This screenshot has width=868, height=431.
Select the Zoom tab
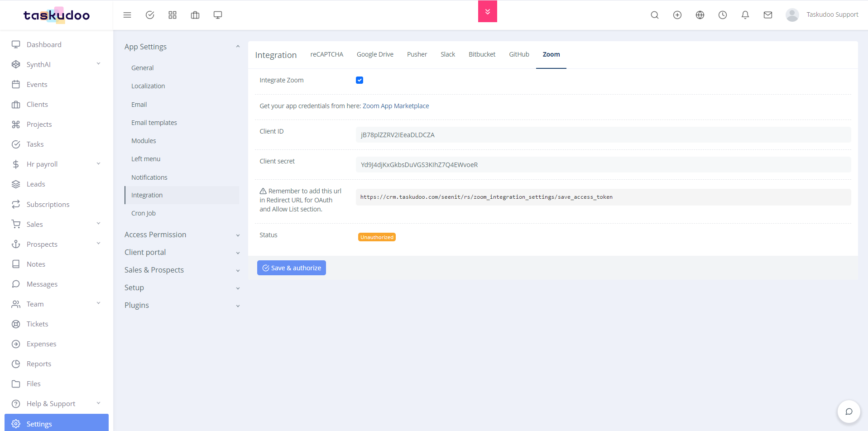(x=551, y=54)
